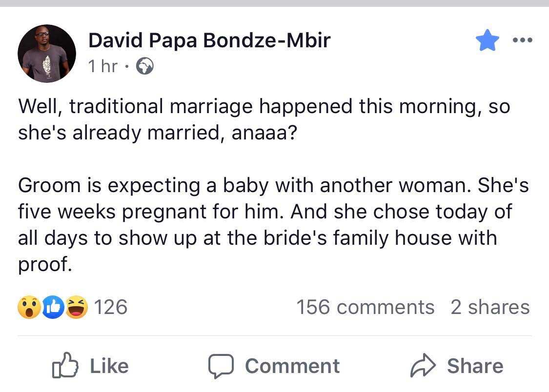This screenshot has width=549, height=392.
Task: Open the three-dot post options menu
Action: tap(522, 40)
